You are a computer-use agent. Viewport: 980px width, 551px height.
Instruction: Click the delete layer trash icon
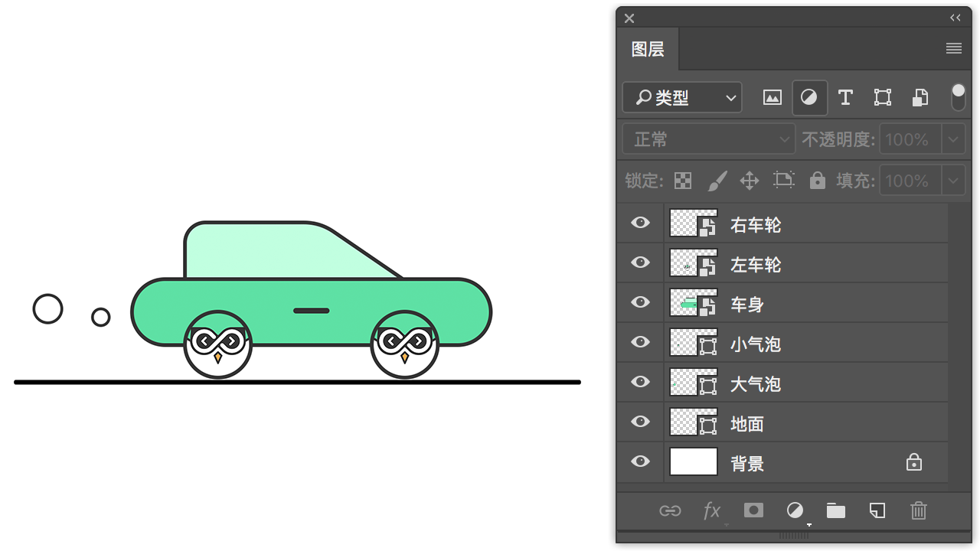pyautogui.click(x=918, y=510)
